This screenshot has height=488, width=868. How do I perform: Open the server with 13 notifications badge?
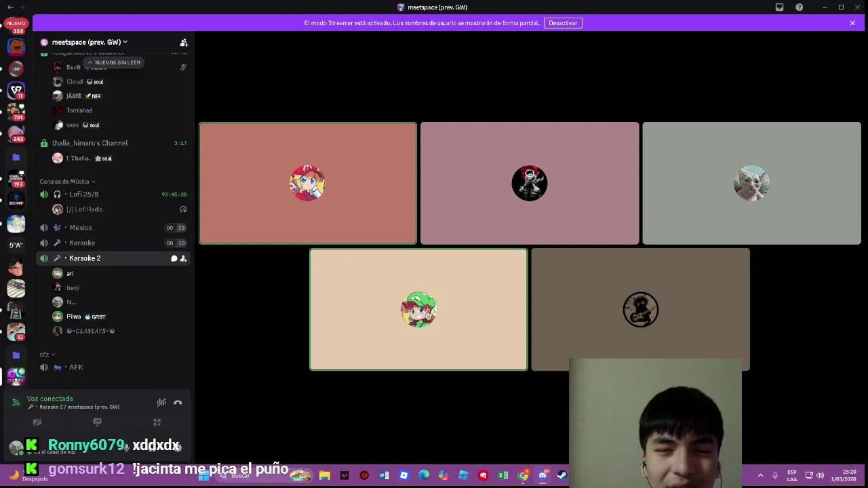click(x=16, y=332)
